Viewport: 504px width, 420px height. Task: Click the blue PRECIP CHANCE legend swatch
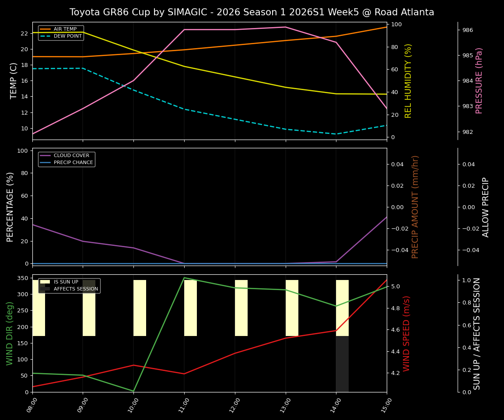click(45, 162)
